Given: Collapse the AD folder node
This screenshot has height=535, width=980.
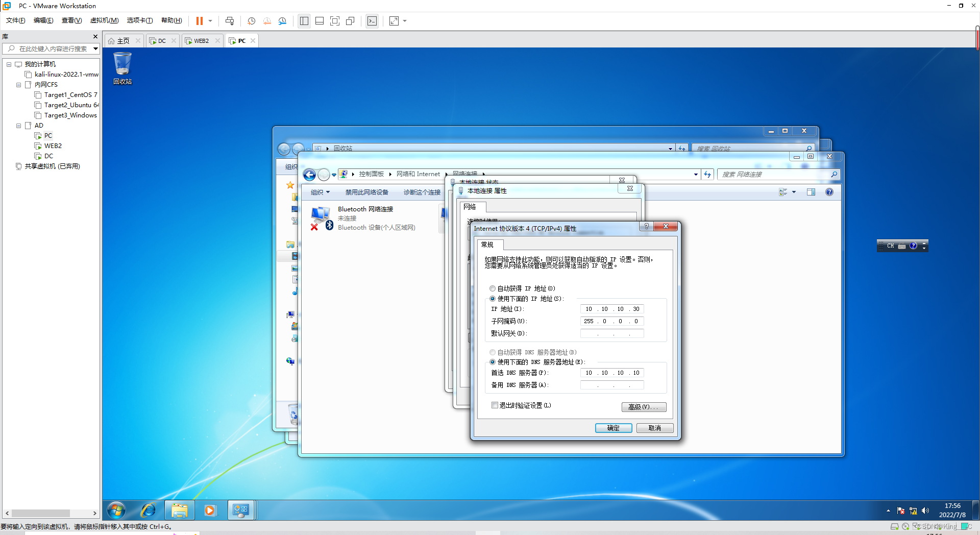Looking at the screenshot, I should click(19, 126).
